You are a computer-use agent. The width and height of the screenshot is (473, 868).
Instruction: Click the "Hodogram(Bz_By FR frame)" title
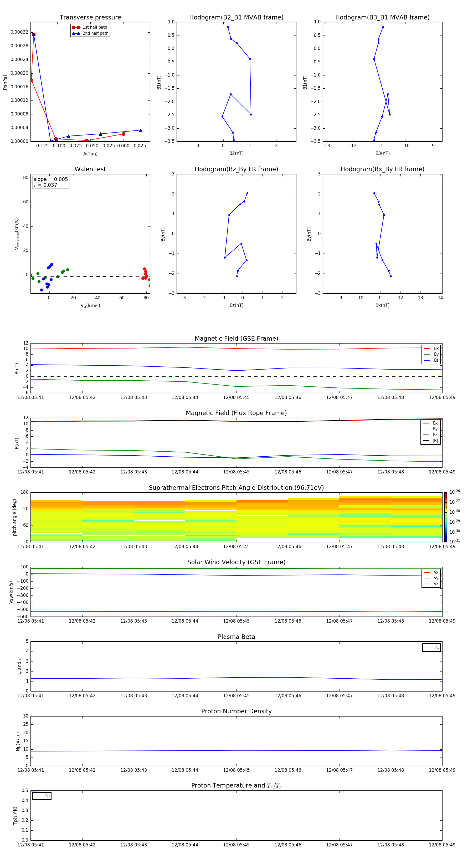click(236, 169)
